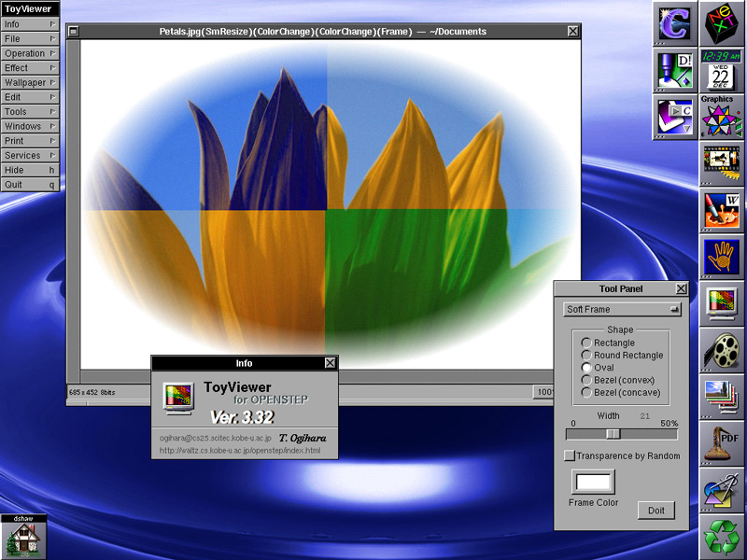This screenshot has width=747, height=560.
Task: Expand the Tools submenu
Action: pyautogui.click(x=30, y=111)
